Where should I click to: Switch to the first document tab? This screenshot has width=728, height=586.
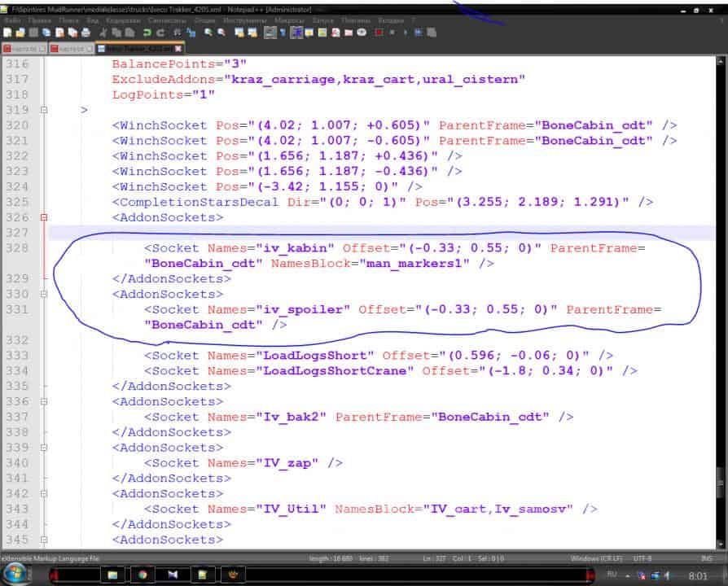coord(24,49)
